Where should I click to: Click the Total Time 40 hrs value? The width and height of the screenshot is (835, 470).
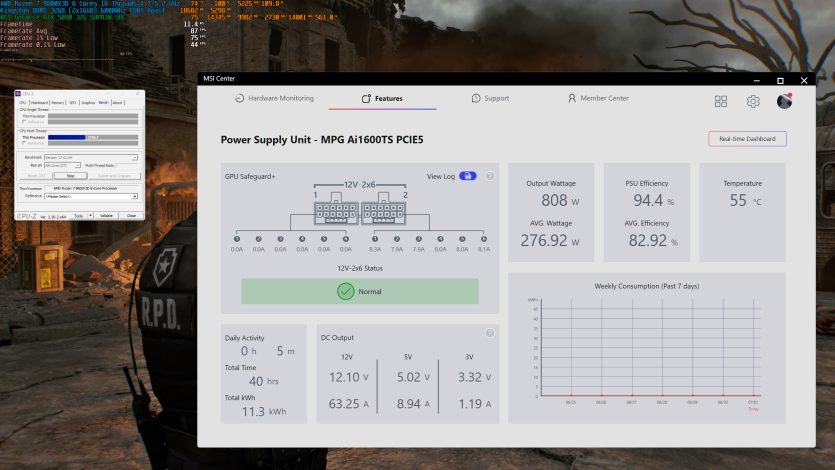264,381
